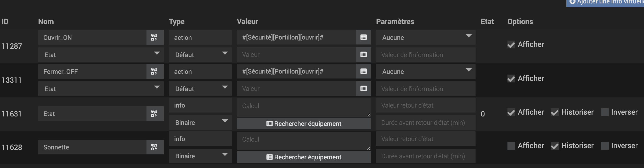Viewport: 644px width, 168px height.
Task: Open the Etat dropdown under Ouvrir_ON
Action: [101, 55]
